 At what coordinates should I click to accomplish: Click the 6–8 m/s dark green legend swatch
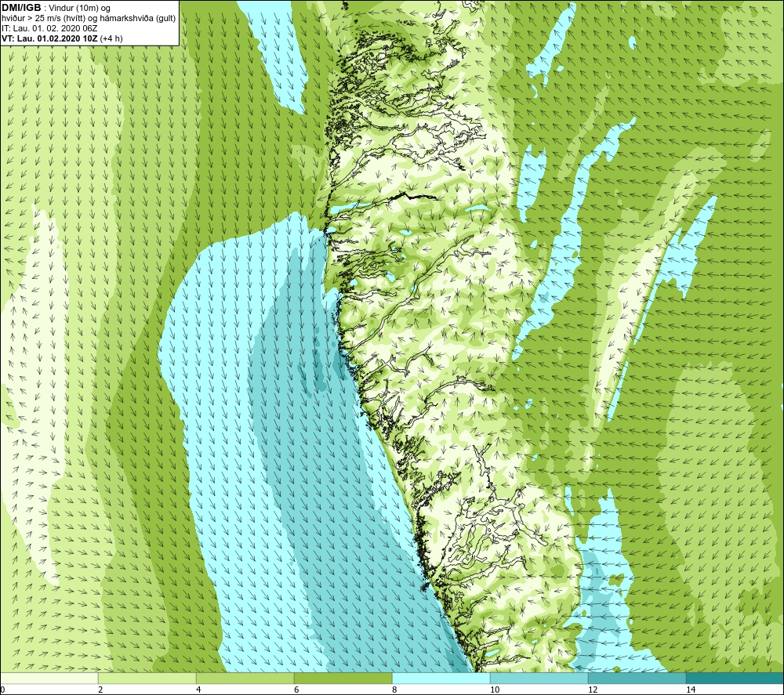click(x=343, y=679)
